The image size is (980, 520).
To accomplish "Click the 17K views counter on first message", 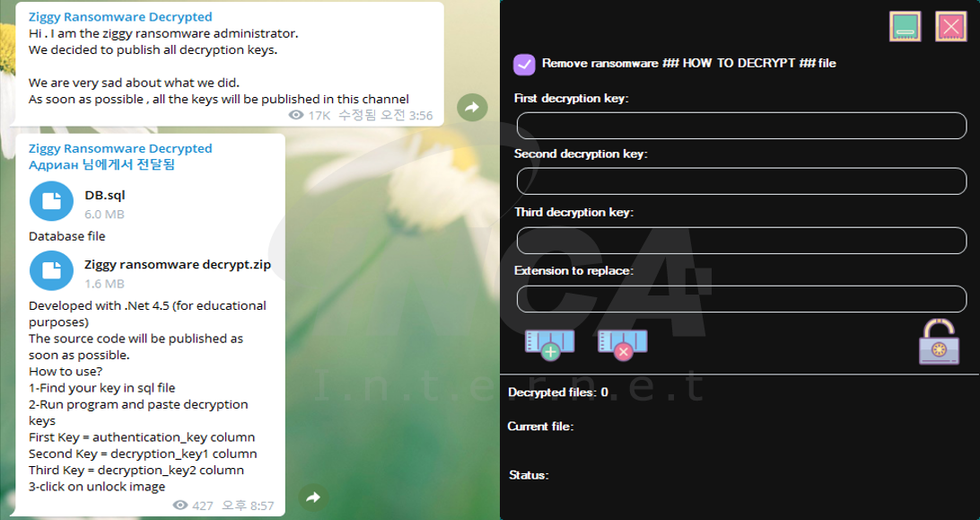I will click(x=310, y=115).
